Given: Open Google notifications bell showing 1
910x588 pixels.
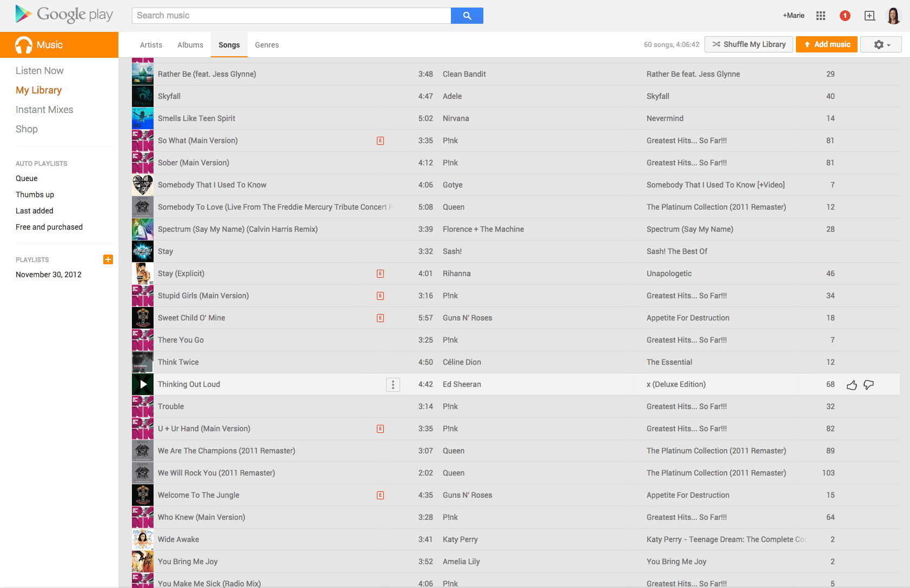Looking at the screenshot, I should 845,16.
